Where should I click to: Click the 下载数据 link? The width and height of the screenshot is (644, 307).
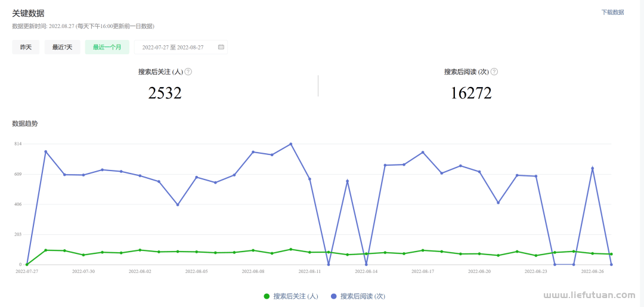pos(612,12)
